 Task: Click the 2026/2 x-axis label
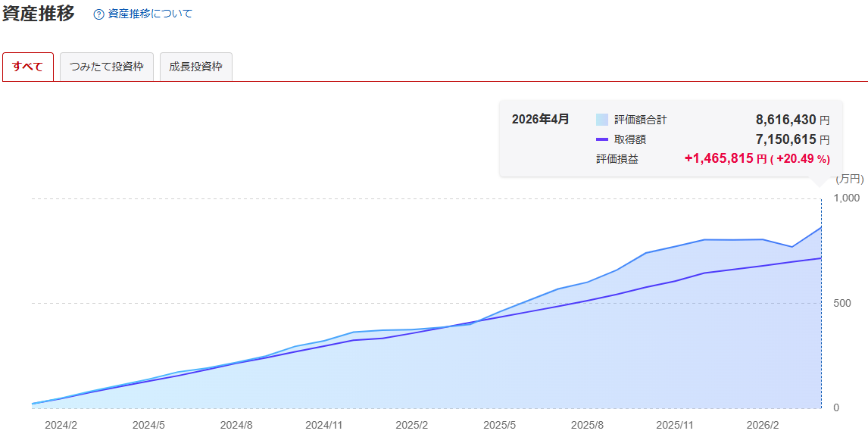coord(762,425)
